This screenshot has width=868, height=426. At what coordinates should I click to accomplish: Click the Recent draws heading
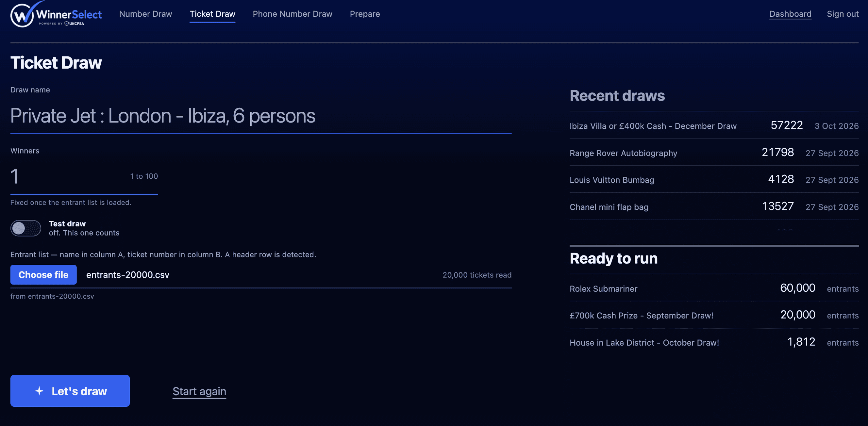tap(617, 96)
